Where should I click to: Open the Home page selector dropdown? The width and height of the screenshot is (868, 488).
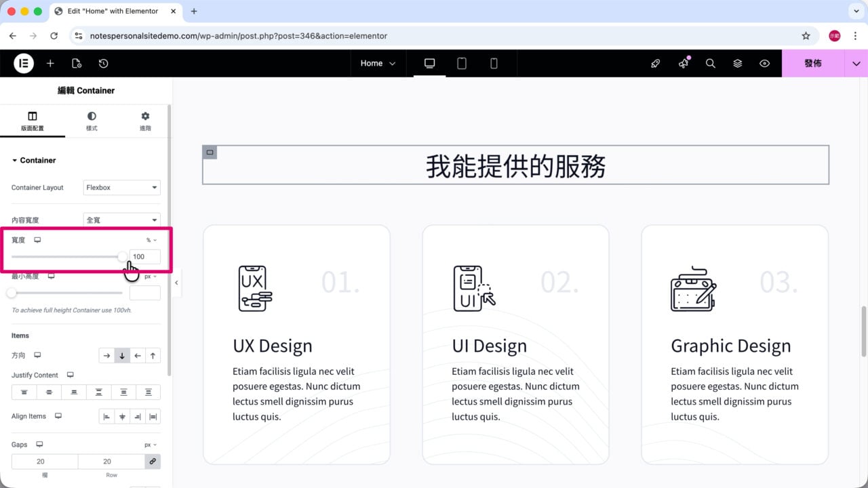click(x=378, y=63)
